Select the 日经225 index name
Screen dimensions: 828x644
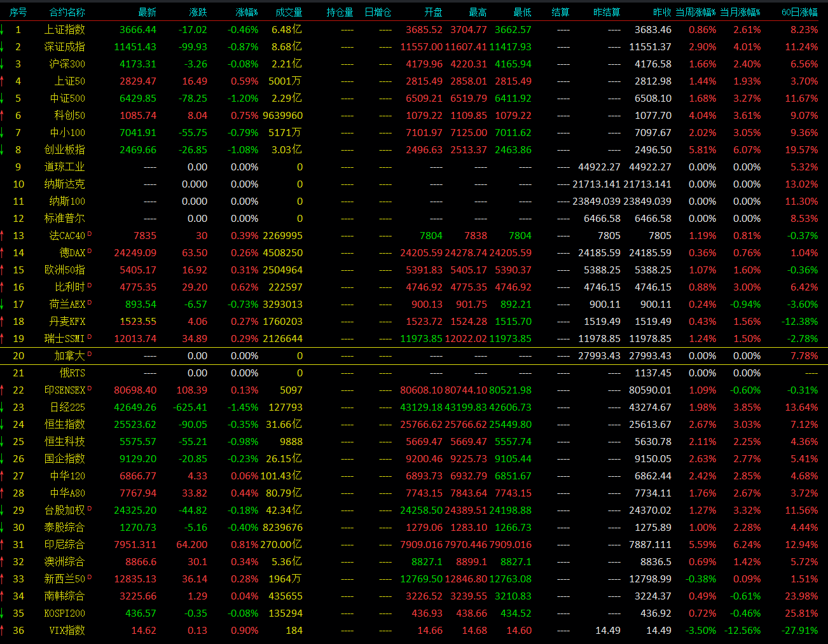67,408
